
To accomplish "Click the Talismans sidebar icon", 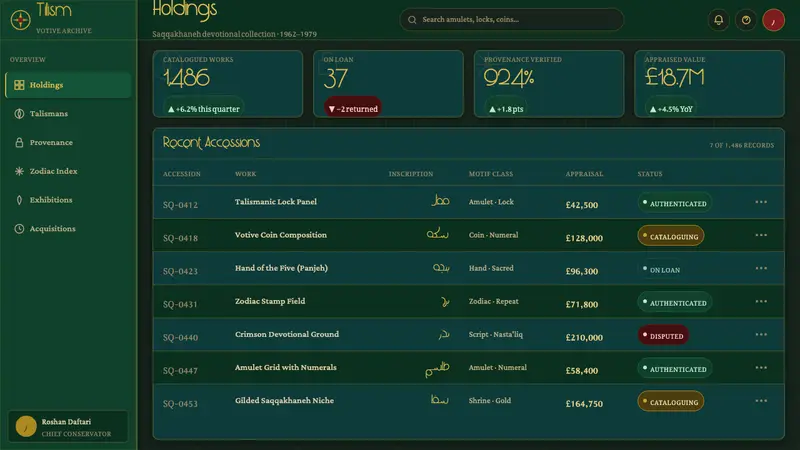I will tap(19, 113).
